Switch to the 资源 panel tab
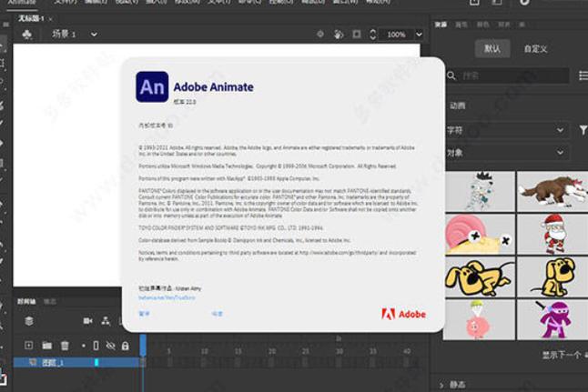 (x=441, y=25)
